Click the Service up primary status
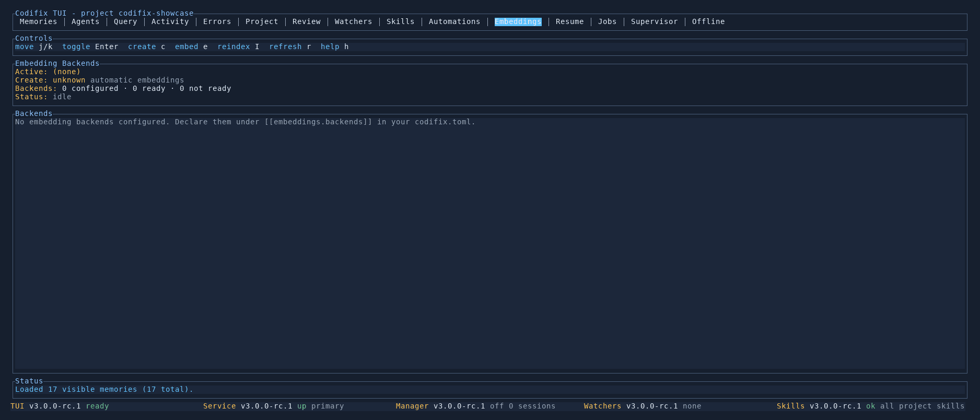This screenshot has height=420, width=980. [274, 406]
